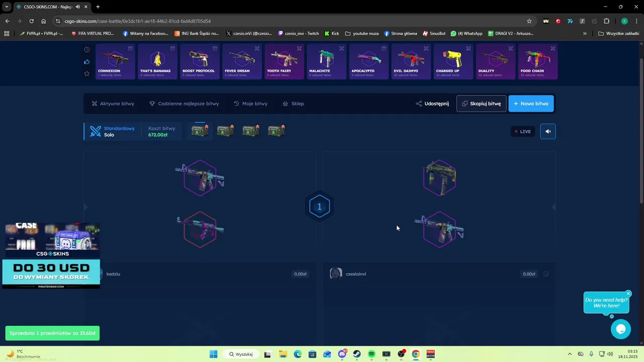This screenshot has height=362, width=644.
Task: Click the thumbs-up best drops icon
Action: pos(87,62)
